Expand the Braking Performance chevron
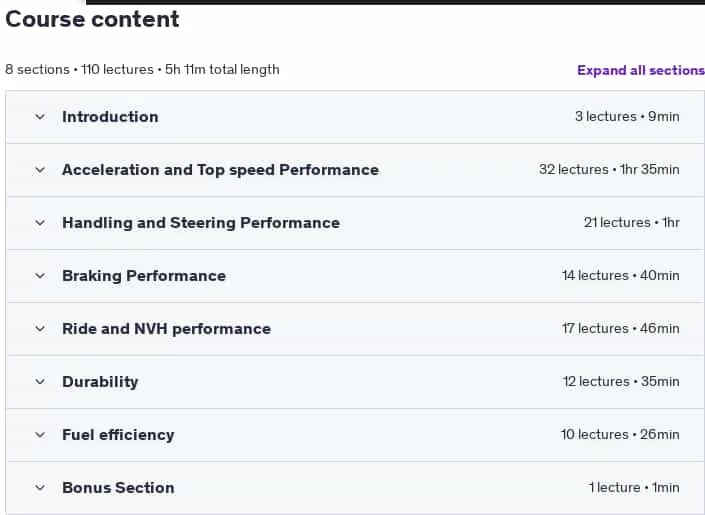This screenshot has height=515, width=705. tap(40, 276)
